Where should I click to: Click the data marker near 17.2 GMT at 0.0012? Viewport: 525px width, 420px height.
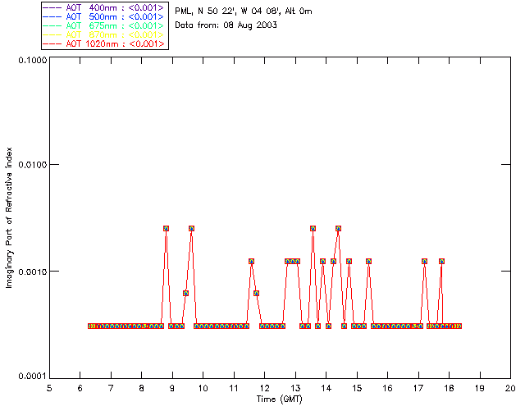click(x=425, y=261)
